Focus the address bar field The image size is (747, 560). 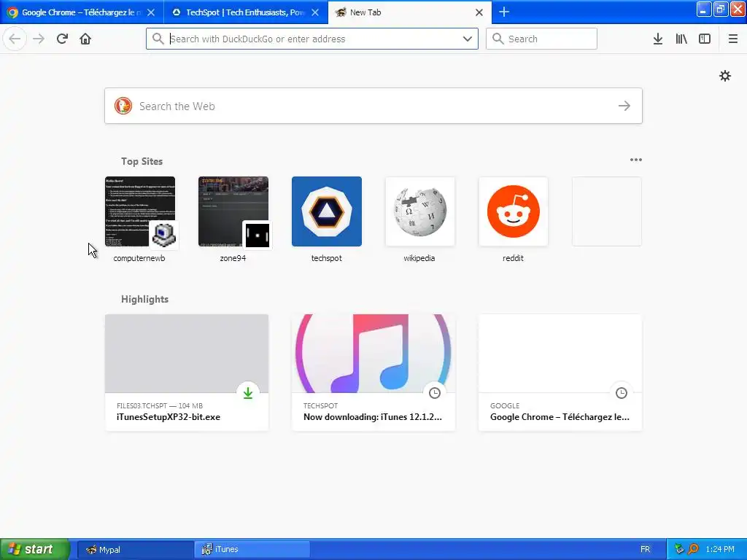(x=312, y=39)
